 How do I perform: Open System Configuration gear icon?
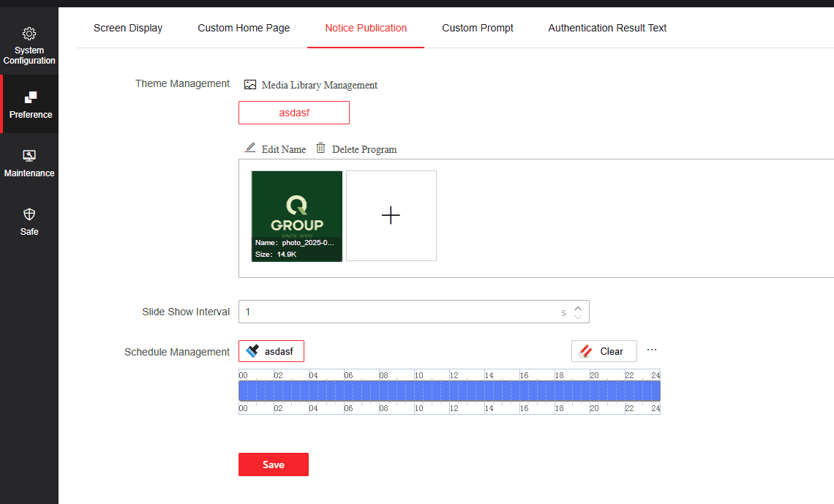[29, 34]
